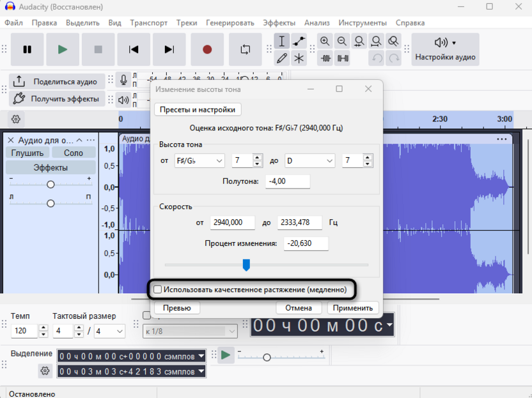Open the Файл menu

tap(13, 23)
